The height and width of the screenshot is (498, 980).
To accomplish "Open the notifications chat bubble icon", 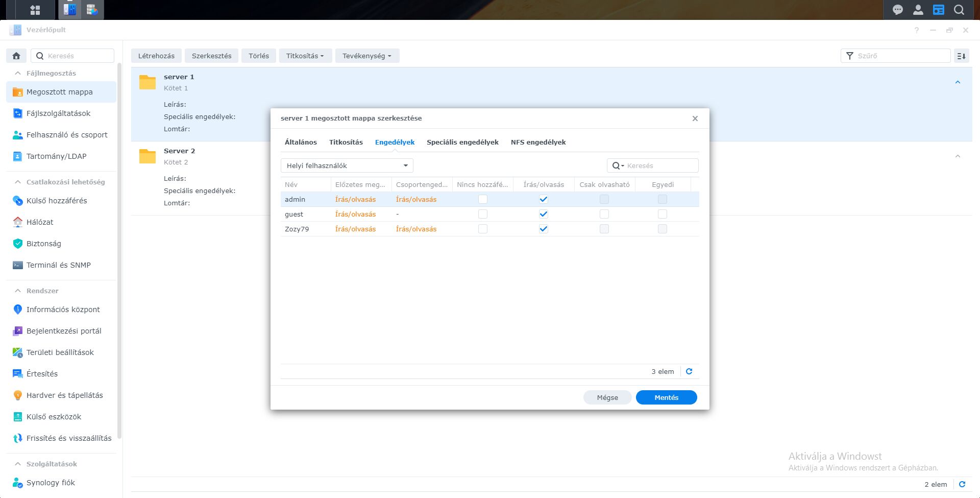I will coord(898,10).
